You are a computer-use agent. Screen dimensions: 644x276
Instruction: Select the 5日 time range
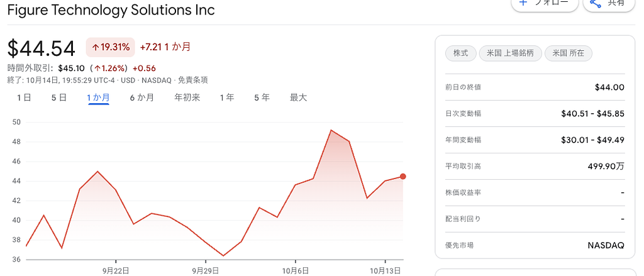(x=59, y=97)
